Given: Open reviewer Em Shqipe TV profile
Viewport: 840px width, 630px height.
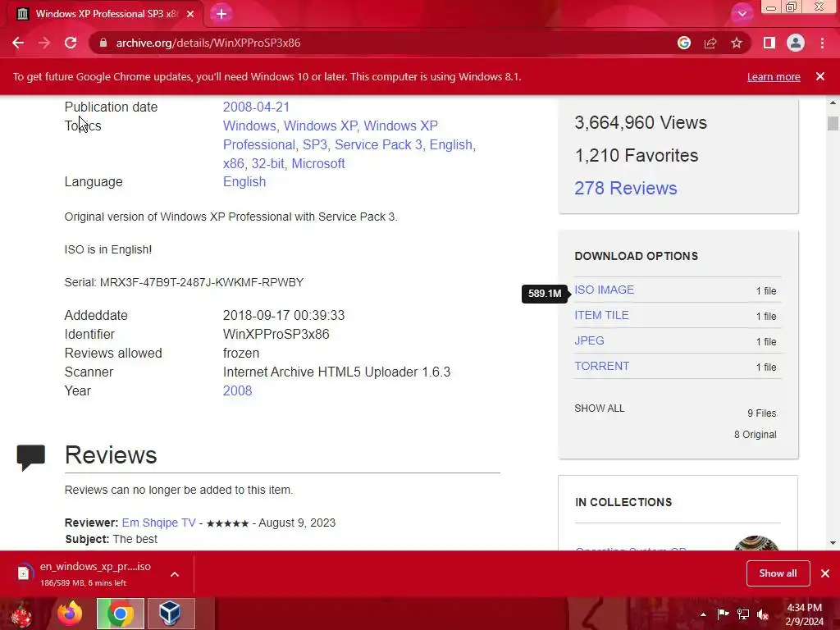Looking at the screenshot, I should pos(158,523).
